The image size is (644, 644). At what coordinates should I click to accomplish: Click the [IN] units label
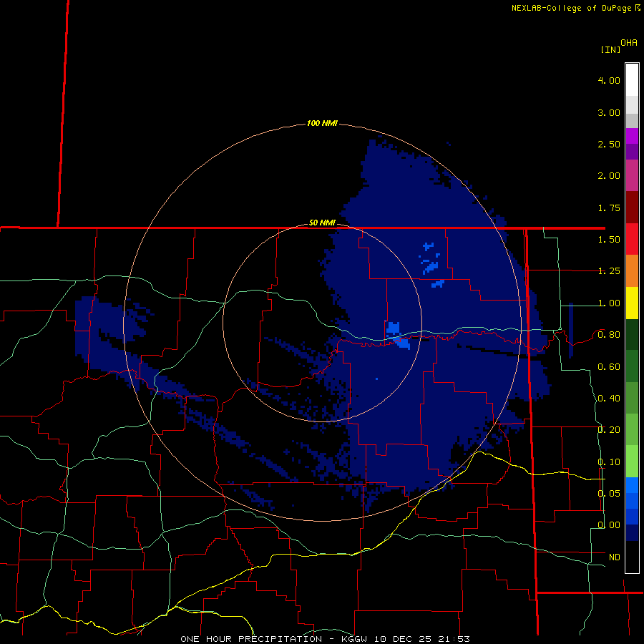[x=610, y=49]
